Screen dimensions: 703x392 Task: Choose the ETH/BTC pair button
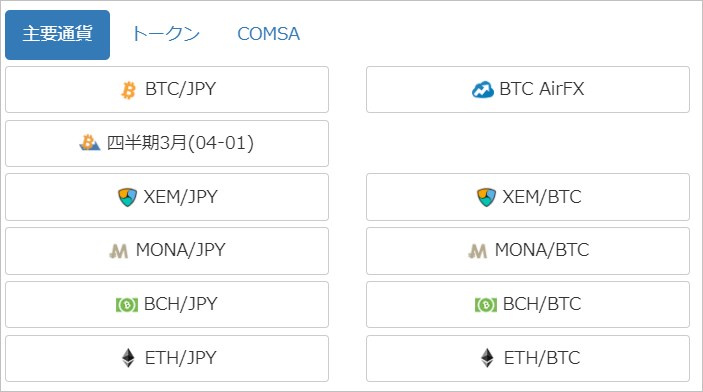[x=528, y=358]
